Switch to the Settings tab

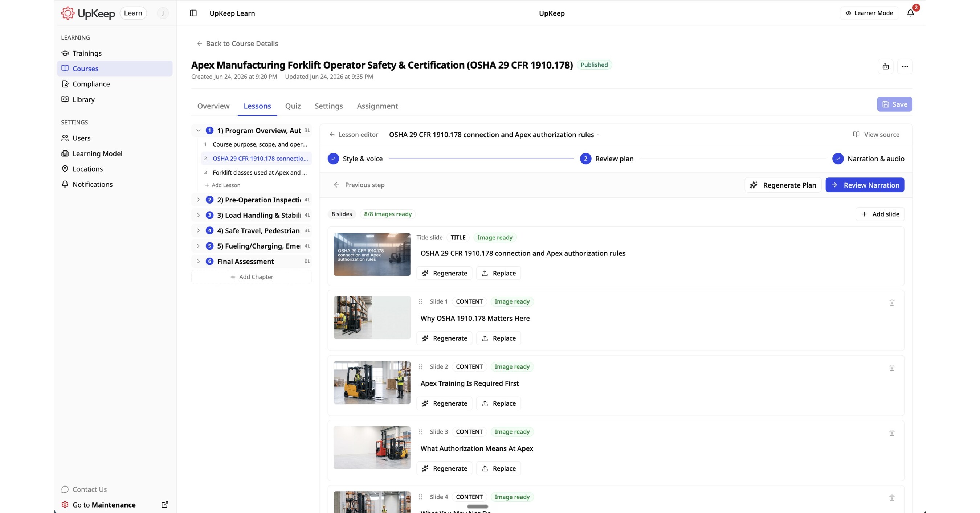pyautogui.click(x=329, y=106)
